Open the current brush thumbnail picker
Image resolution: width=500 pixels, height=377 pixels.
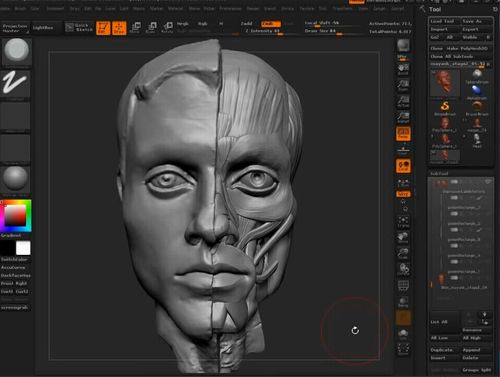16,51
